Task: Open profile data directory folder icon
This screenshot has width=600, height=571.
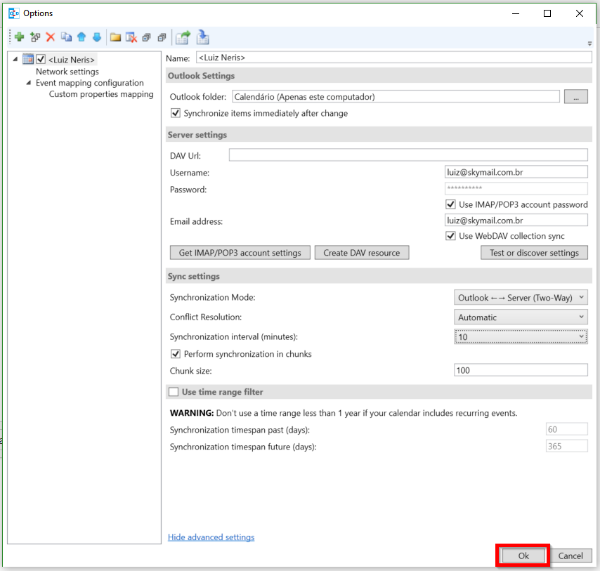Action: coord(115,37)
